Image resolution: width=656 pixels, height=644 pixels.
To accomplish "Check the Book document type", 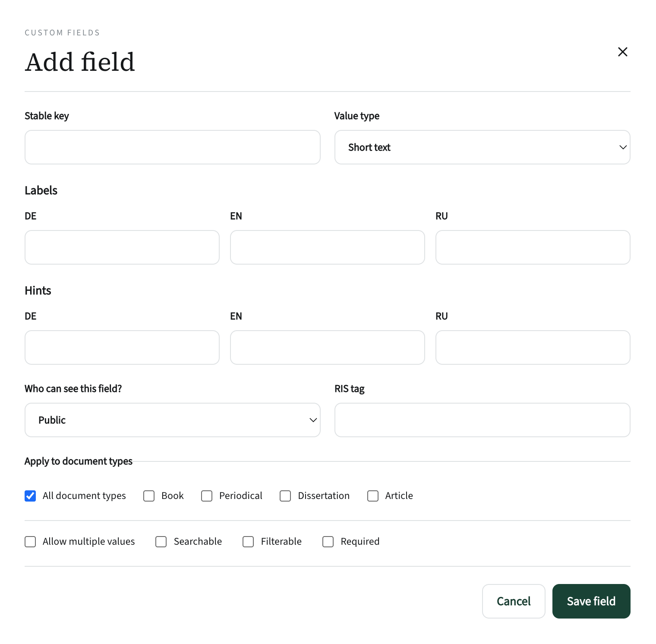I will pos(149,496).
